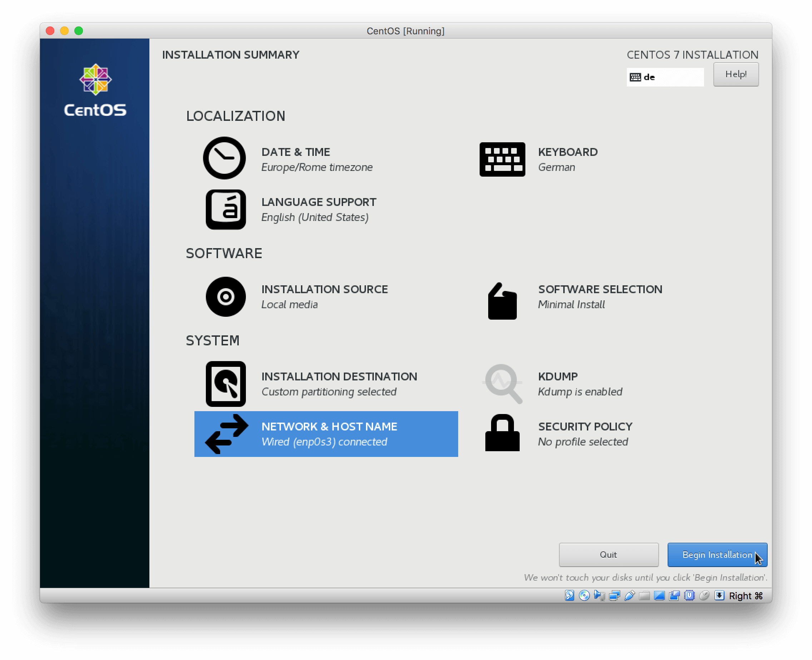Image resolution: width=812 pixels, height=660 pixels.
Task: Open Help! from the top right
Action: (736, 74)
